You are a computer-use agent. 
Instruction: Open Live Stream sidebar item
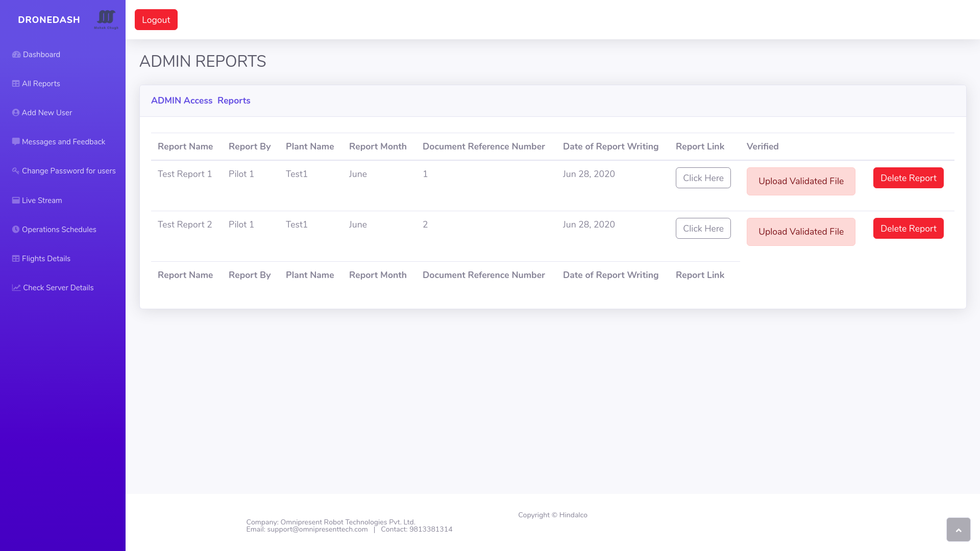(x=42, y=201)
